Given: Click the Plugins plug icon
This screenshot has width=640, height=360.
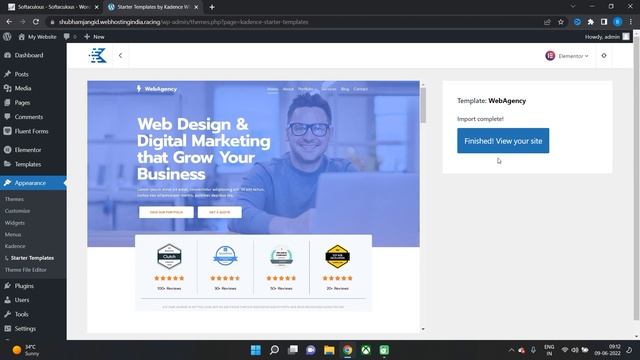Looking at the screenshot, I should 7,286.
